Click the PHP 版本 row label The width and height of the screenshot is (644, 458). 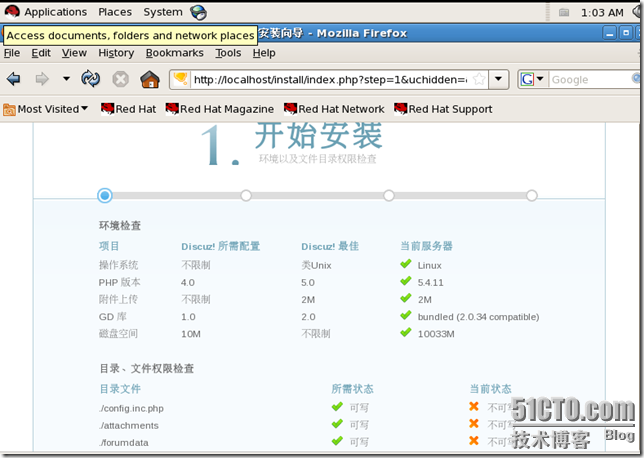click(x=120, y=282)
